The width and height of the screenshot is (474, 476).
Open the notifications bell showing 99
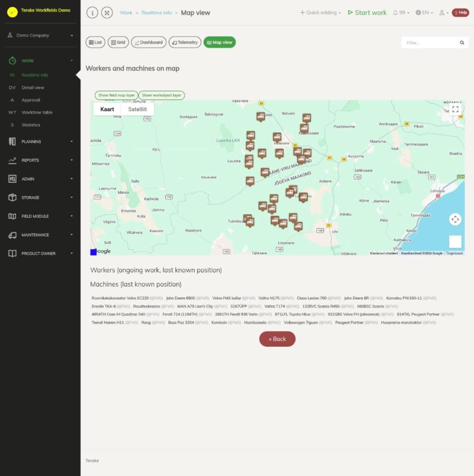401,13
